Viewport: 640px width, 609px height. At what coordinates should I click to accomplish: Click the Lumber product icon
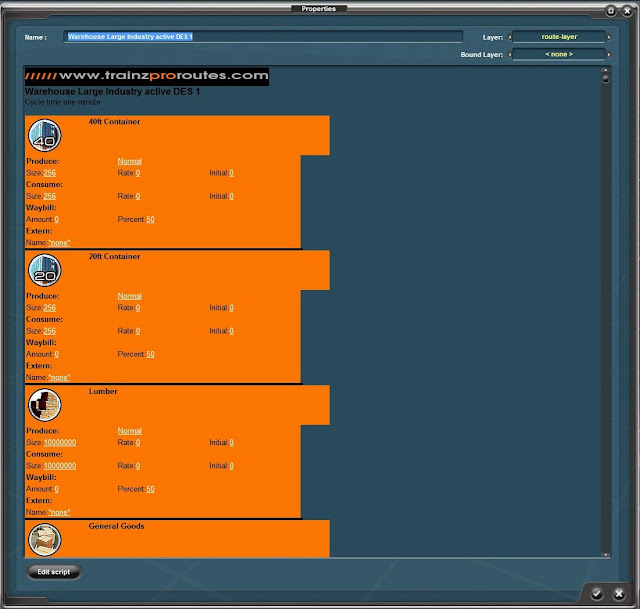[x=44, y=405]
